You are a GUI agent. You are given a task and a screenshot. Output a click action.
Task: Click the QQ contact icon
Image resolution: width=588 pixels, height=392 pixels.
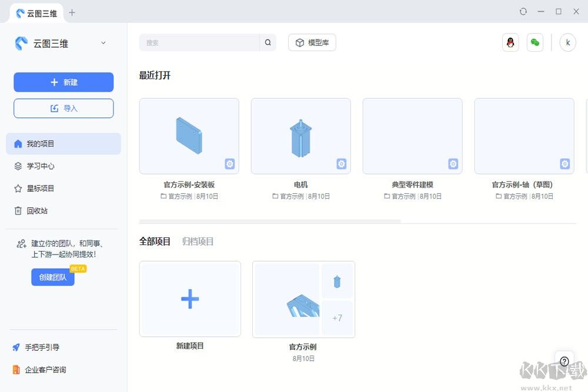coord(510,42)
